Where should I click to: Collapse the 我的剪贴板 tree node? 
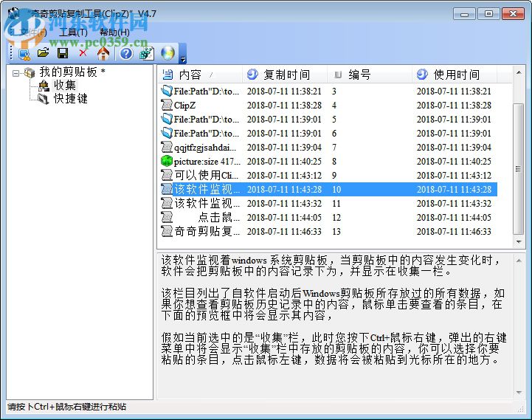[15, 73]
